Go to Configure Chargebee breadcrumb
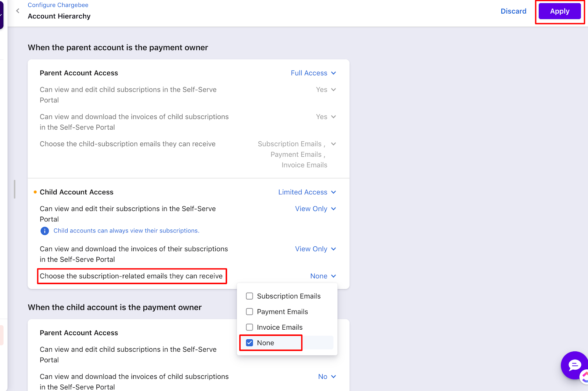Image resolution: width=588 pixels, height=391 pixels. click(58, 5)
